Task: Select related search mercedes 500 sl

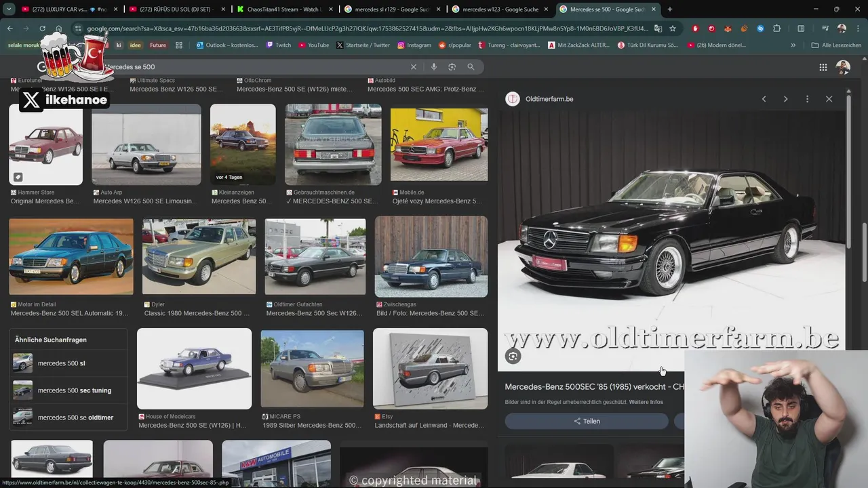Action: pos(68,363)
